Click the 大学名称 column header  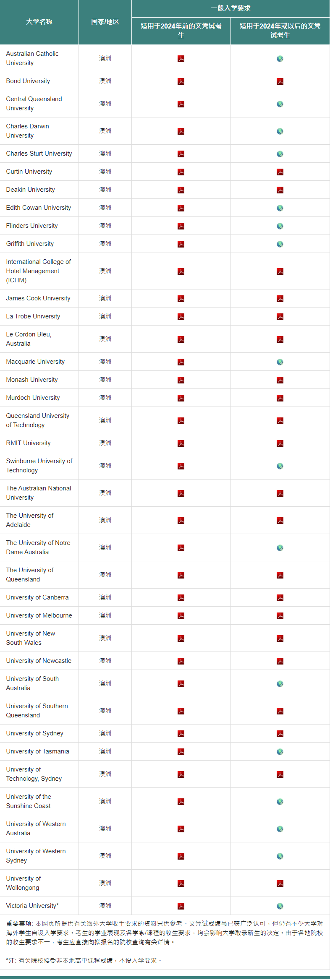pos(39,22)
